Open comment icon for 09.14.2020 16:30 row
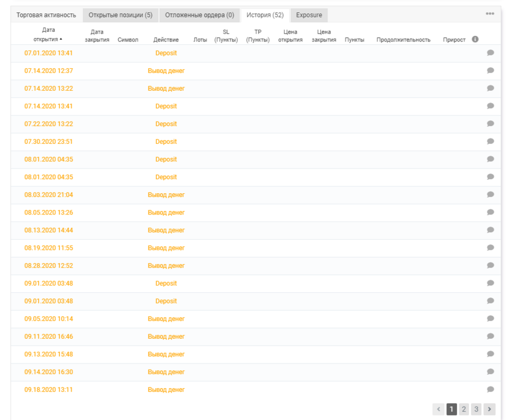 490,371
